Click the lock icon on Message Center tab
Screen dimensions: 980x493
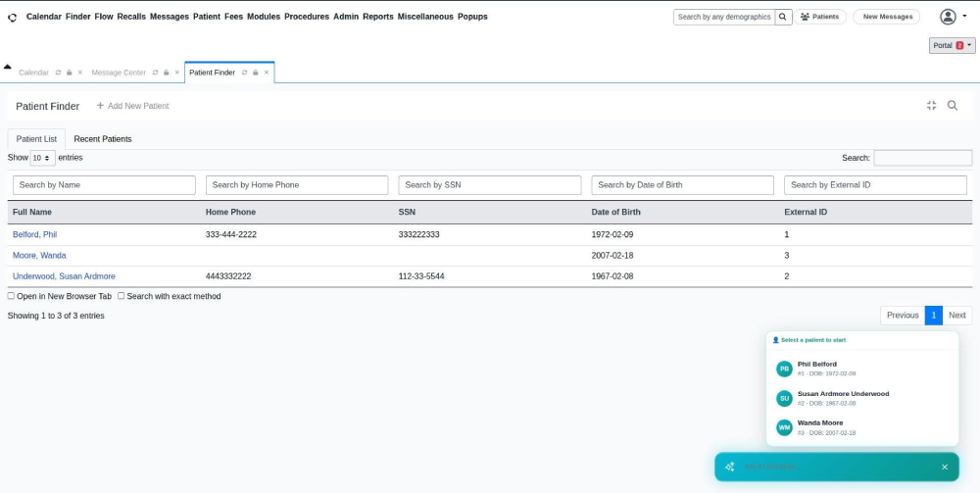tap(167, 73)
